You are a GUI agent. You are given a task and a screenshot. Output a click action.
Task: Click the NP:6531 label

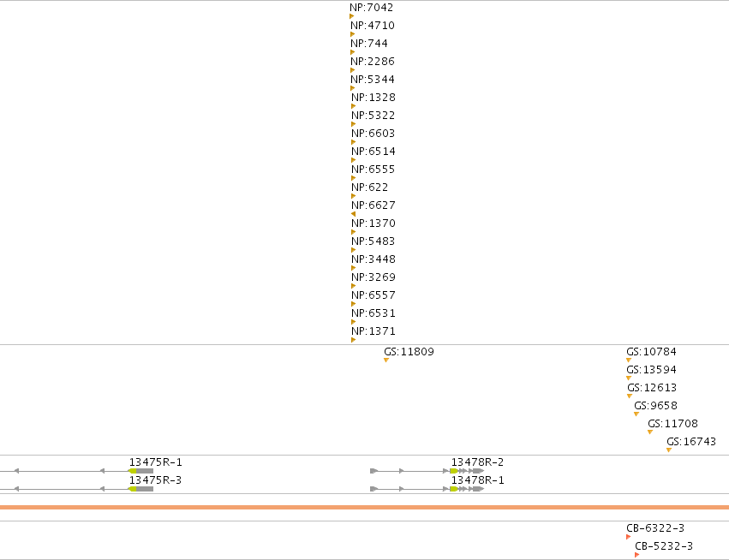pyautogui.click(x=373, y=313)
